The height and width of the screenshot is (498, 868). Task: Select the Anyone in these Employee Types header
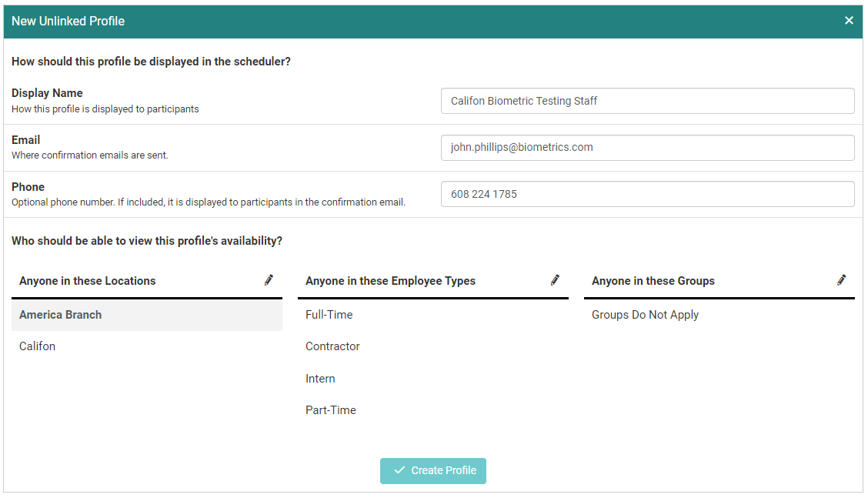click(x=390, y=281)
